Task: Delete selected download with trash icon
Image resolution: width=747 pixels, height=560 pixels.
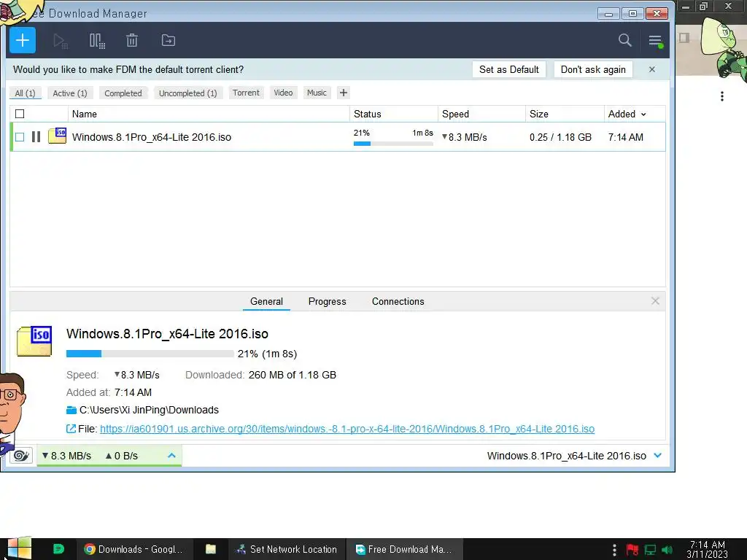Action: (132, 41)
